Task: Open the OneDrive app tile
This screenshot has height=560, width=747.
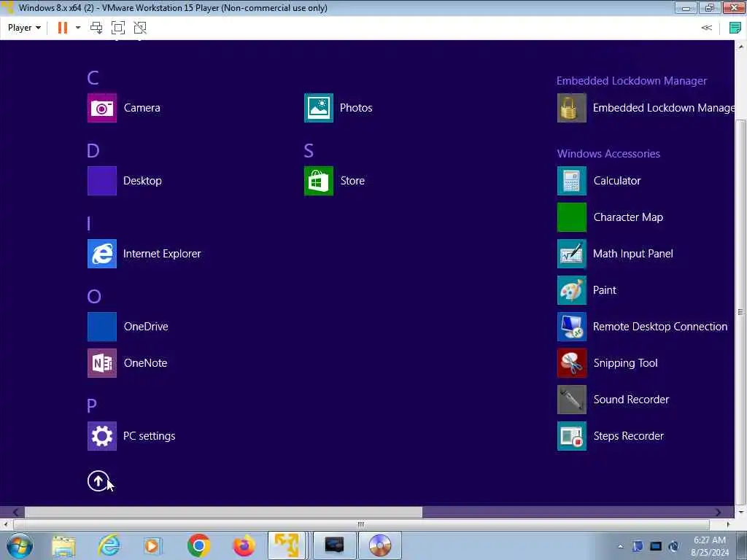Action: (x=102, y=327)
